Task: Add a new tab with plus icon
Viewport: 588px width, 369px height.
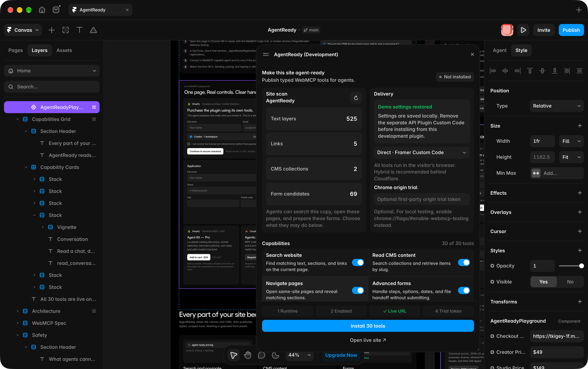Action: [x=579, y=10]
